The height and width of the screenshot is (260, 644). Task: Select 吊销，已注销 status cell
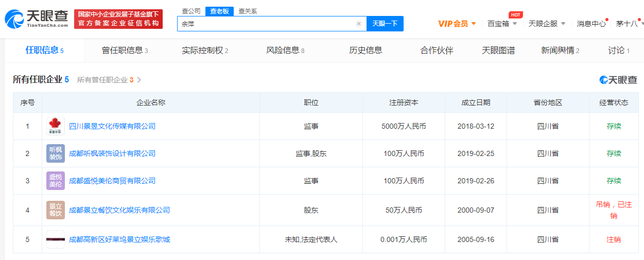point(614,210)
